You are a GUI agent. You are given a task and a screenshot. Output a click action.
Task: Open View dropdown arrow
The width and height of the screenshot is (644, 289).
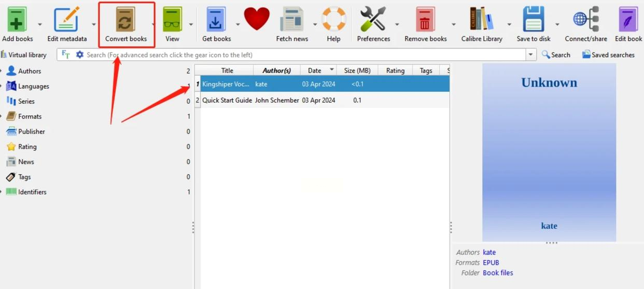(x=191, y=24)
